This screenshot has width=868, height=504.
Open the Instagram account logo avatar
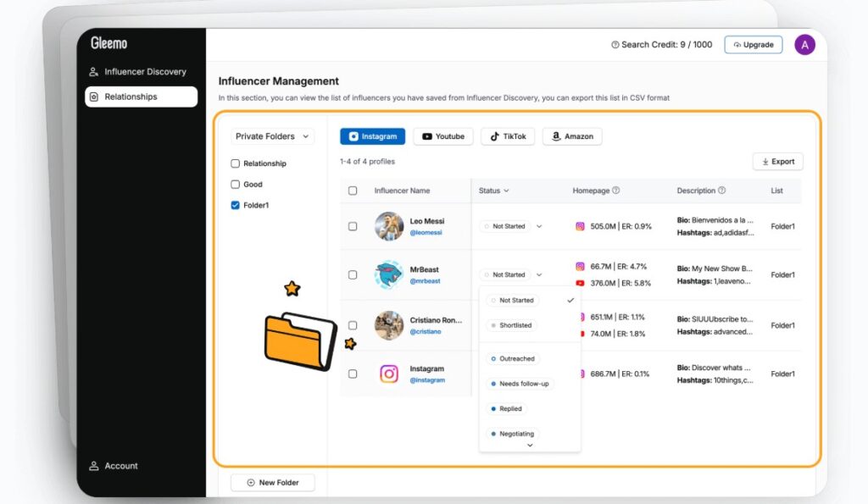(x=388, y=374)
